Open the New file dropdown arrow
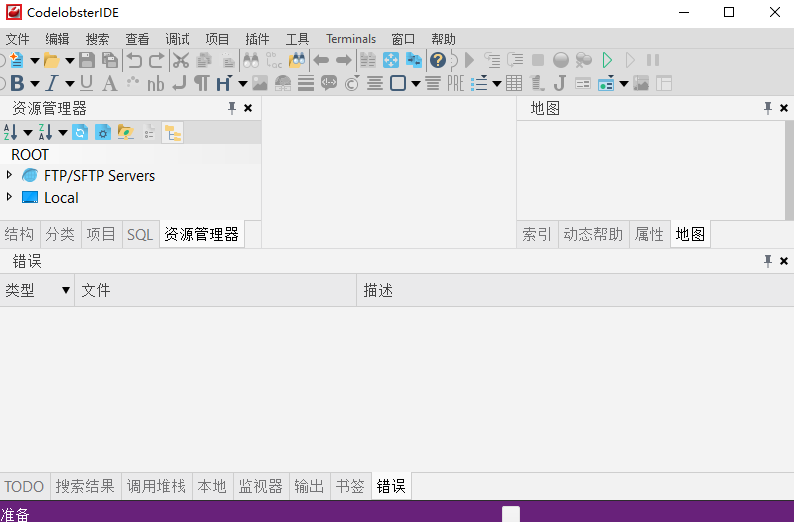Screen dimensions: 794x522 point(34,61)
